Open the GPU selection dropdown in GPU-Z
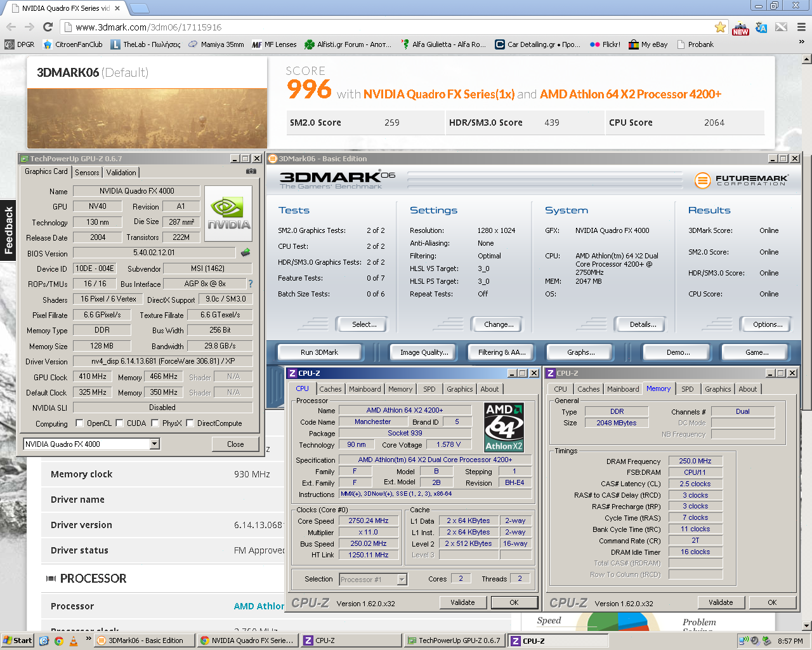The height and width of the screenshot is (650, 812). 155,444
